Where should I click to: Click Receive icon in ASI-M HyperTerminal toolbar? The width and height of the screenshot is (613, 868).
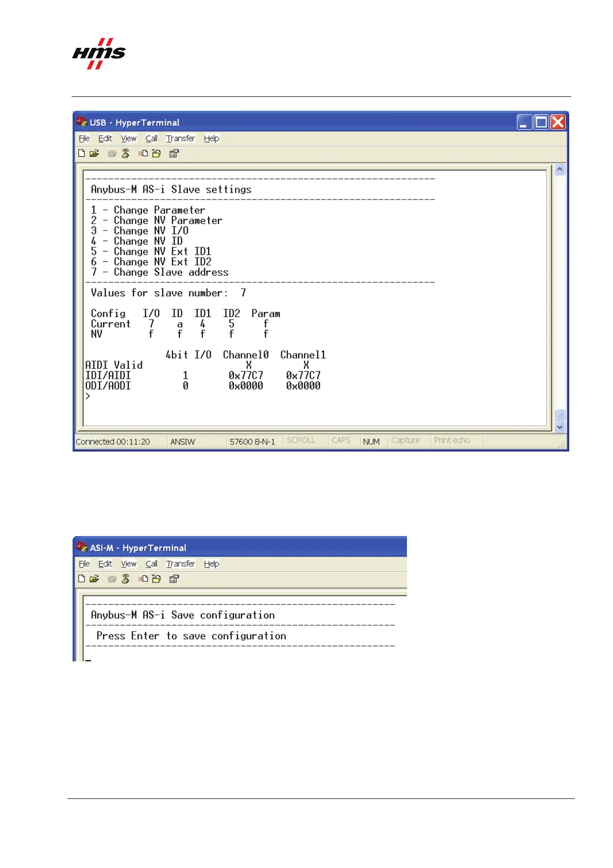(156, 578)
